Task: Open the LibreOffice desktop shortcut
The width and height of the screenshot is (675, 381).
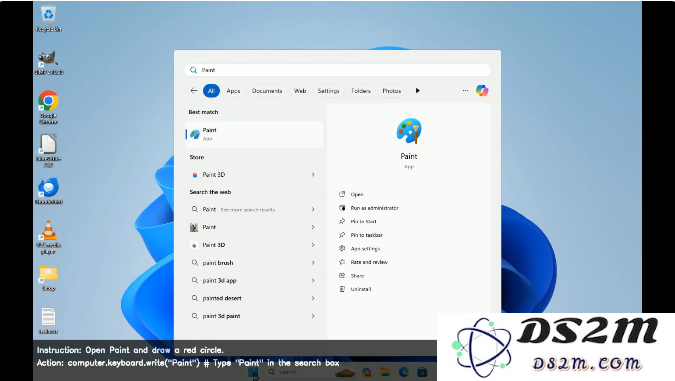Action: (x=48, y=150)
